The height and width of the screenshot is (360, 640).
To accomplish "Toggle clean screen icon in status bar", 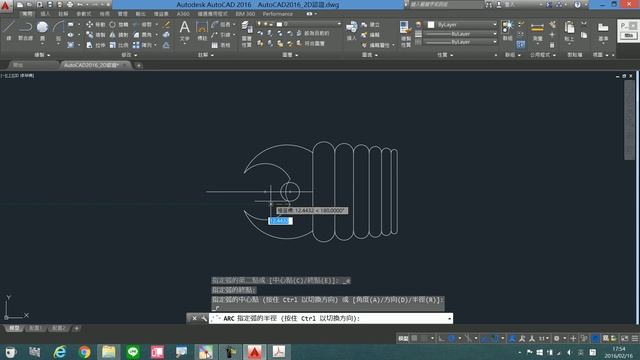I will pyautogui.click(x=624, y=338).
